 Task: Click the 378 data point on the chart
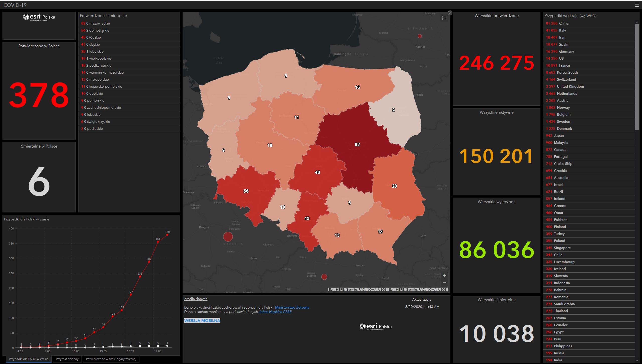[167, 235]
